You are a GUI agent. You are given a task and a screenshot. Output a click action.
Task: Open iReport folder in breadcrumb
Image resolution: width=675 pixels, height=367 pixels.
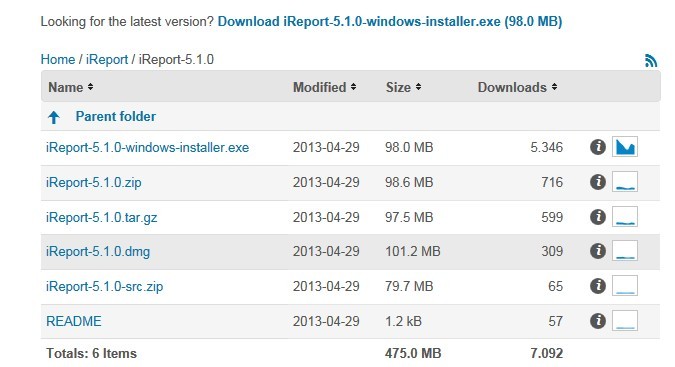tap(107, 59)
